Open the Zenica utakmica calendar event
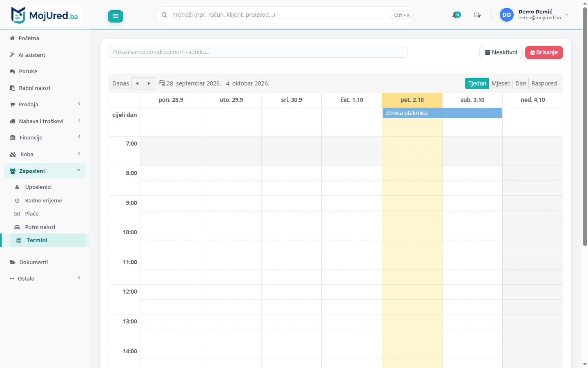This screenshot has width=588, height=368. coord(442,113)
